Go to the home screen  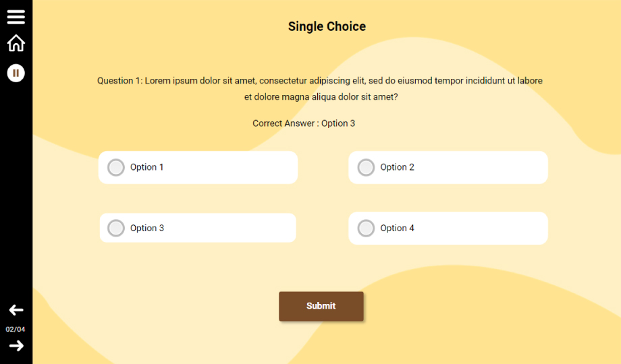(x=16, y=43)
